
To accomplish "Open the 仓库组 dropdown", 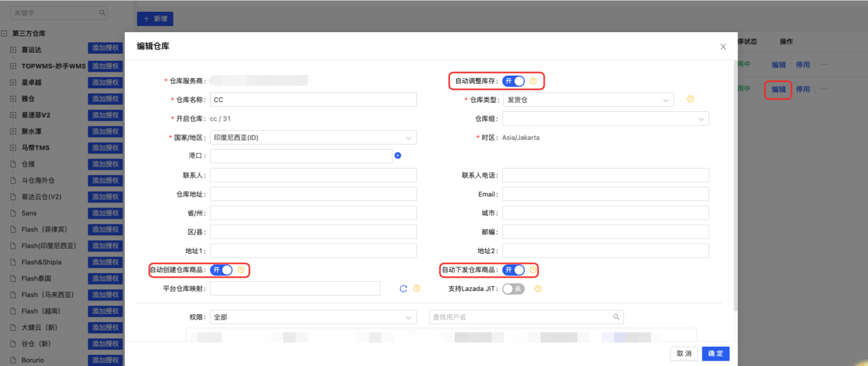I will [606, 119].
